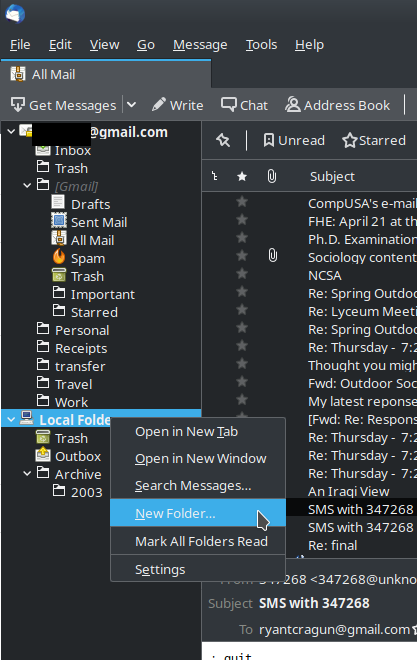Click the Outbox folder icon
This screenshot has height=660, width=417.
tap(43, 455)
